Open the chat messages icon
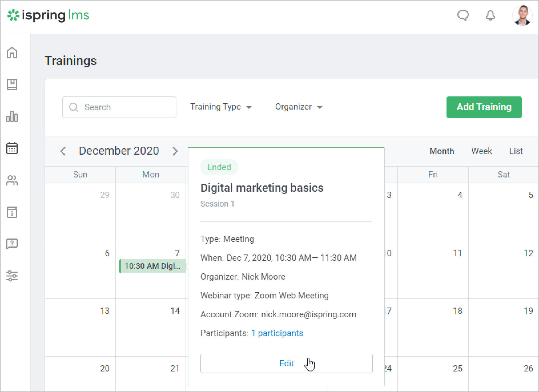This screenshot has width=539, height=392. [x=463, y=15]
